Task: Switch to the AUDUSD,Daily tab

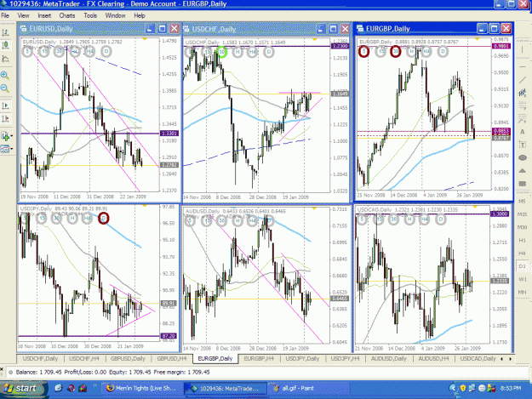Action: (x=388, y=359)
